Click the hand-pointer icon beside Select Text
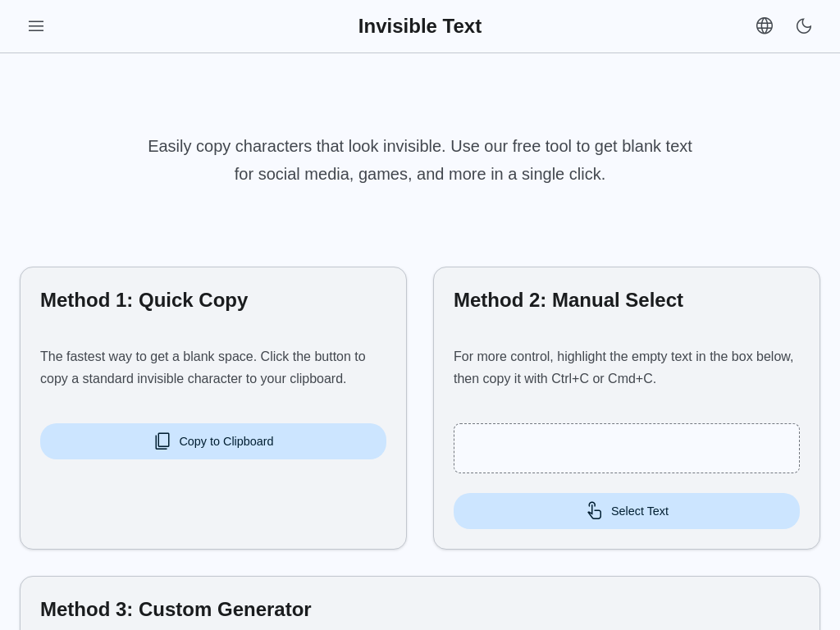 pos(595,510)
